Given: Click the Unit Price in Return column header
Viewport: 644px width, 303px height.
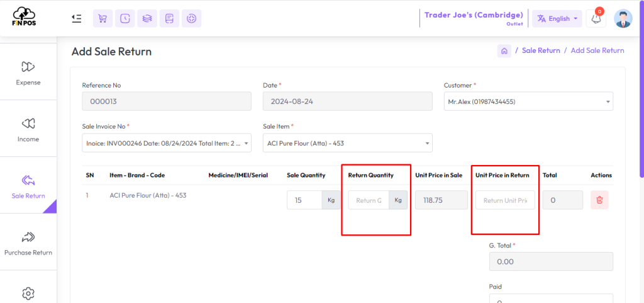Looking at the screenshot, I should pos(502,175).
